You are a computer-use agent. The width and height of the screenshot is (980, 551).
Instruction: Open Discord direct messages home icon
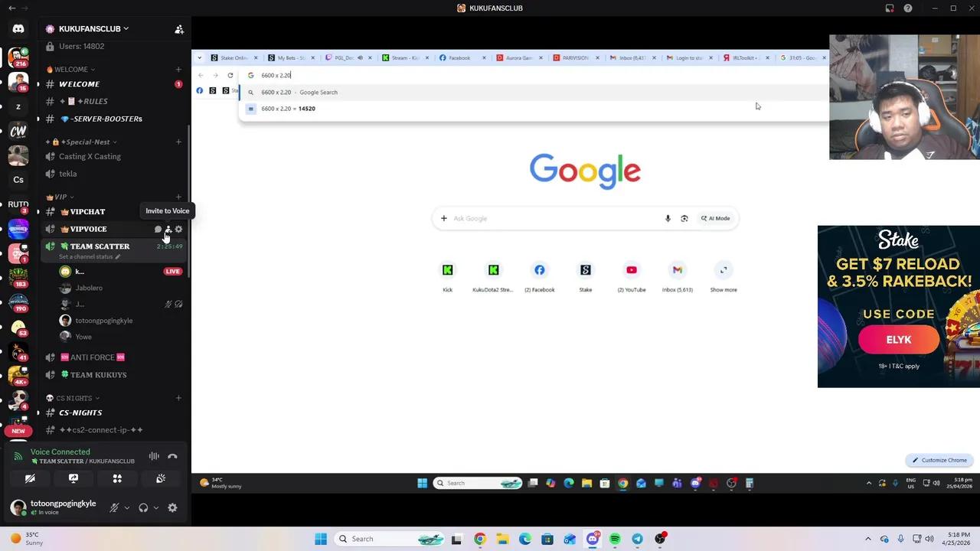(18, 29)
